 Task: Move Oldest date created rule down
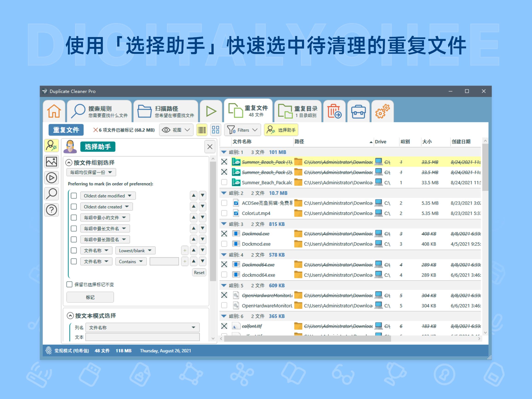click(202, 206)
